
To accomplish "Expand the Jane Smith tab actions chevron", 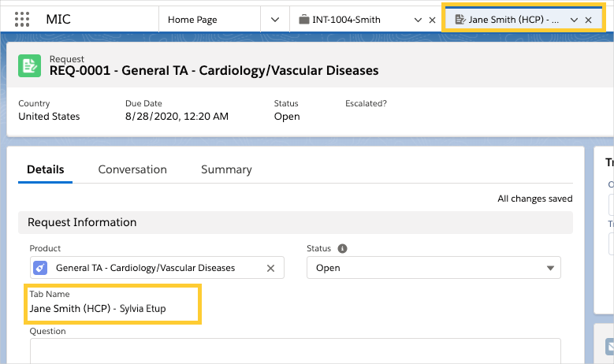I will pyautogui.click(x=574, y=20).
